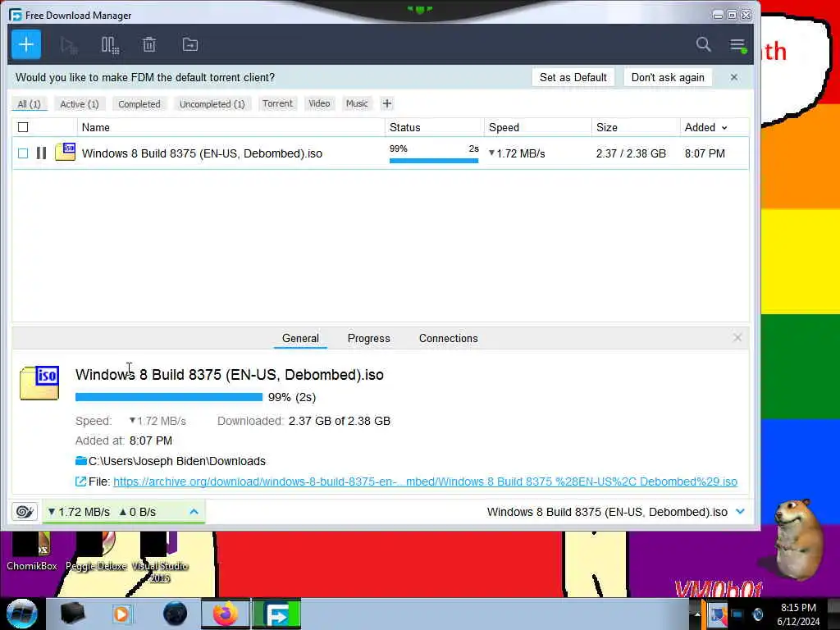Open the dark sphere taskbar icon
This screenshot has height=630, width=840.
pos(176,614)
